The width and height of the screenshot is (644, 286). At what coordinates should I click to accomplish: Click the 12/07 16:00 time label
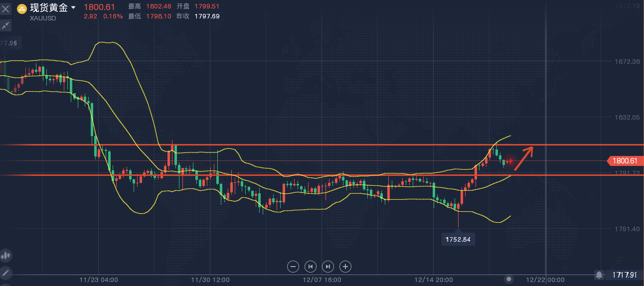(322, 280)
